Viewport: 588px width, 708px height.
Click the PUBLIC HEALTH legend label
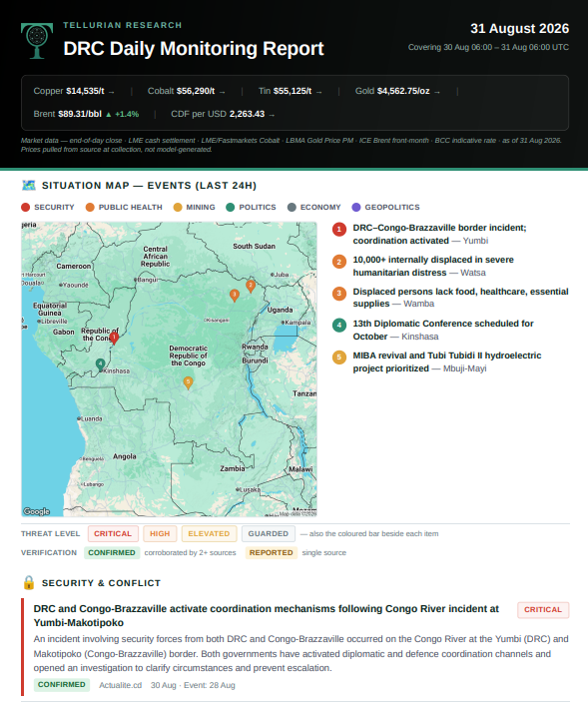[x=131, y=208]
